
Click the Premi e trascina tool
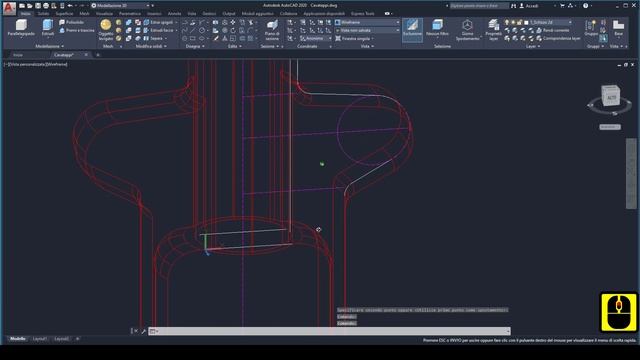[x=77, y=30]
